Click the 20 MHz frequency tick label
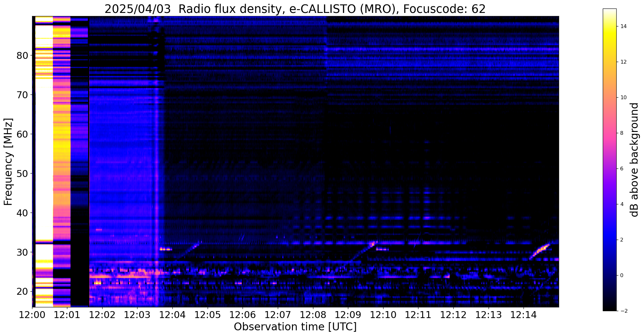This screenshot has height=336, width=644. (x=22, y=292)
